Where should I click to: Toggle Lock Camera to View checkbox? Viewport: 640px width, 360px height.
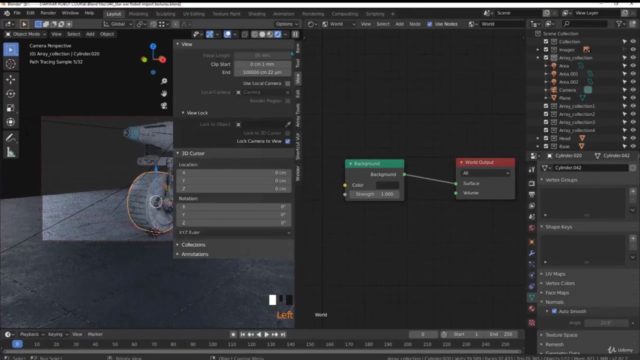point(288,141)
